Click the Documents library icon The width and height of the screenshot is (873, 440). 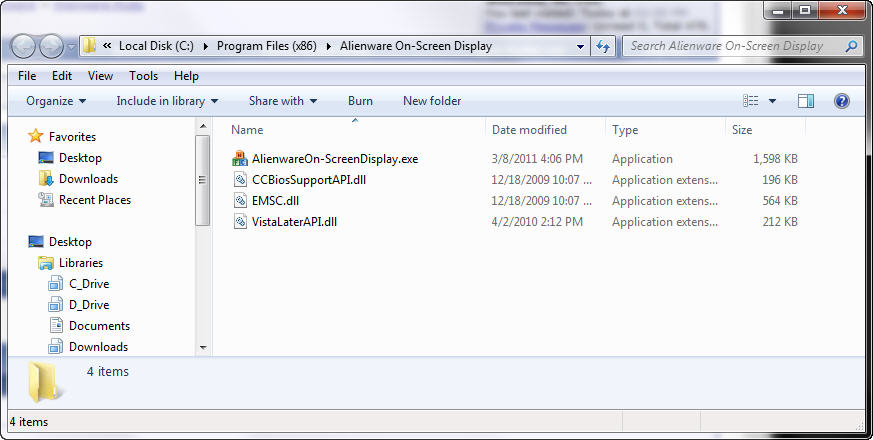point(56,325)
